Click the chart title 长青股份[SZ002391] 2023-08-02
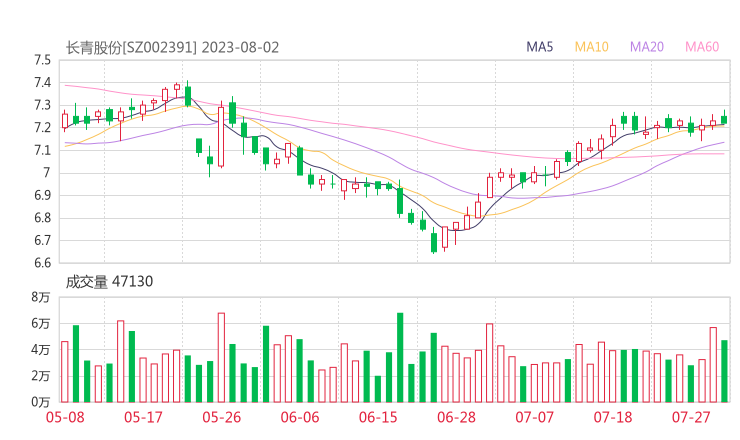The width and height of the screenshot is (740, 440). (x=172, y=48)
